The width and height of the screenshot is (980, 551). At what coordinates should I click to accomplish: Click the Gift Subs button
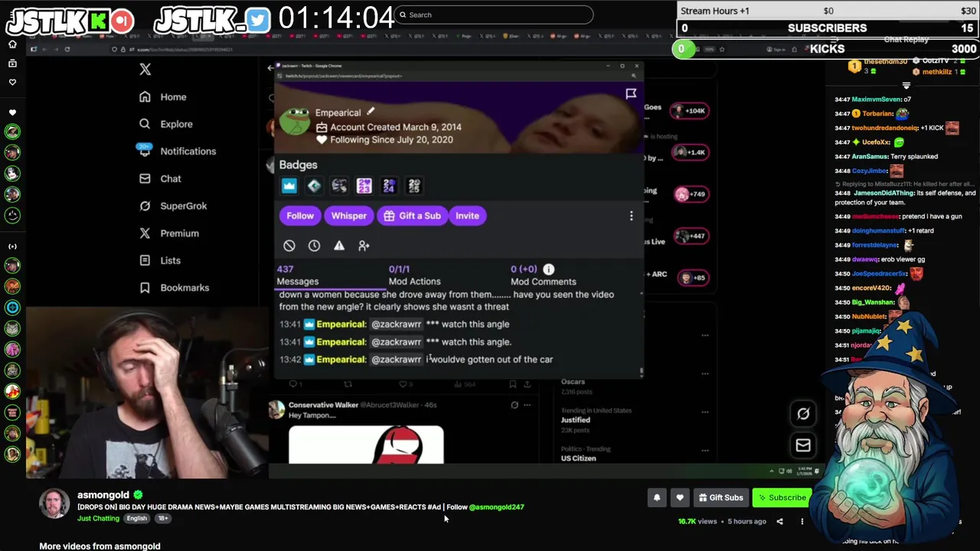(x=720, y=497)
